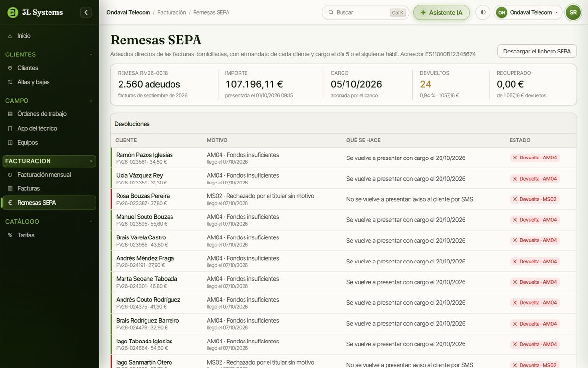The image size is (588, 368).
Task: Click the ON organization badge icon
Action: coord(501,12)
